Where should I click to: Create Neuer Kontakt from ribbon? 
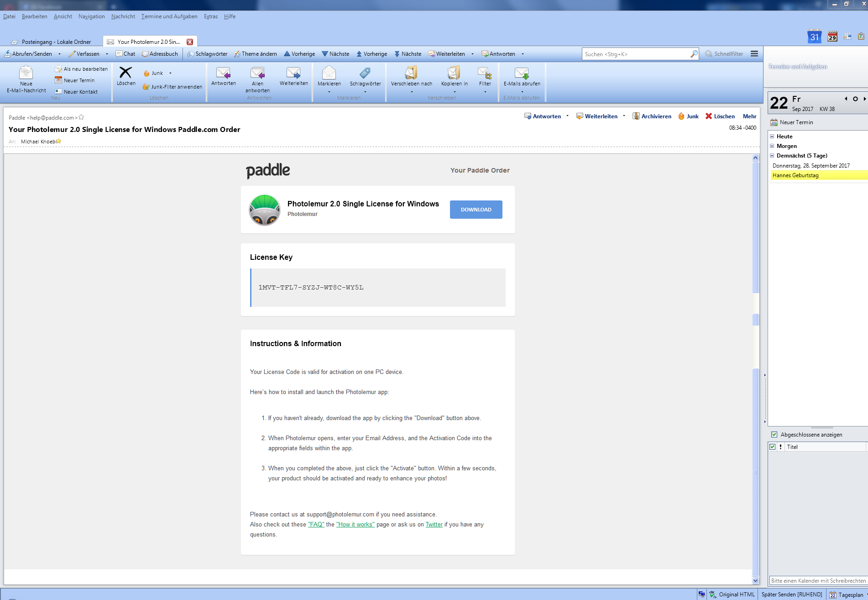point(76,92)
